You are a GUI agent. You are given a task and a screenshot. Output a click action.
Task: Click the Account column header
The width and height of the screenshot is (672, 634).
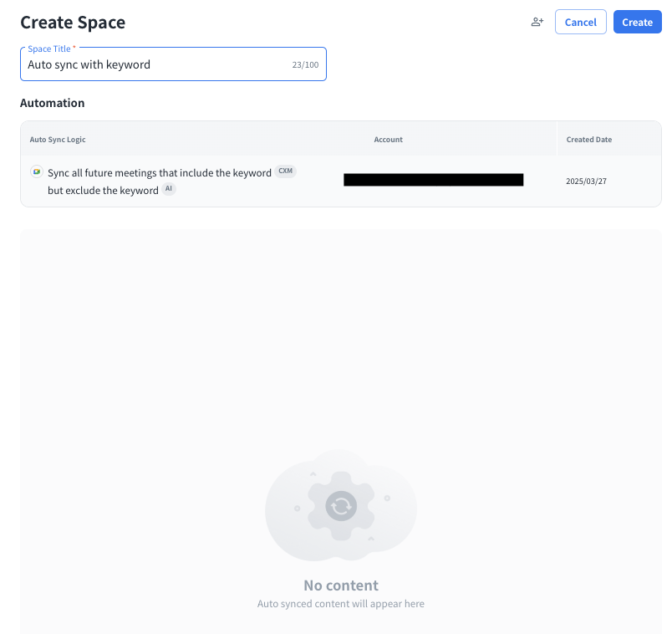388,140
